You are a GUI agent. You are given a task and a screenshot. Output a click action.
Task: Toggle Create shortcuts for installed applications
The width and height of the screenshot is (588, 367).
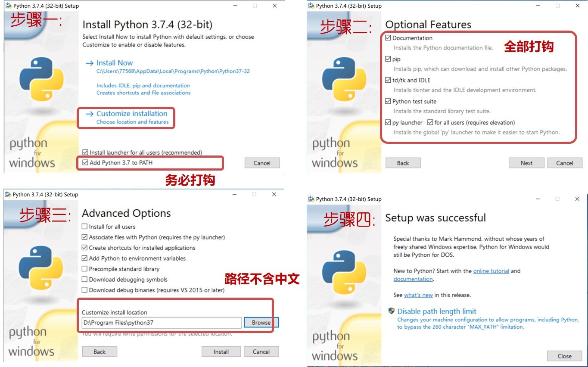coord(84,248)
